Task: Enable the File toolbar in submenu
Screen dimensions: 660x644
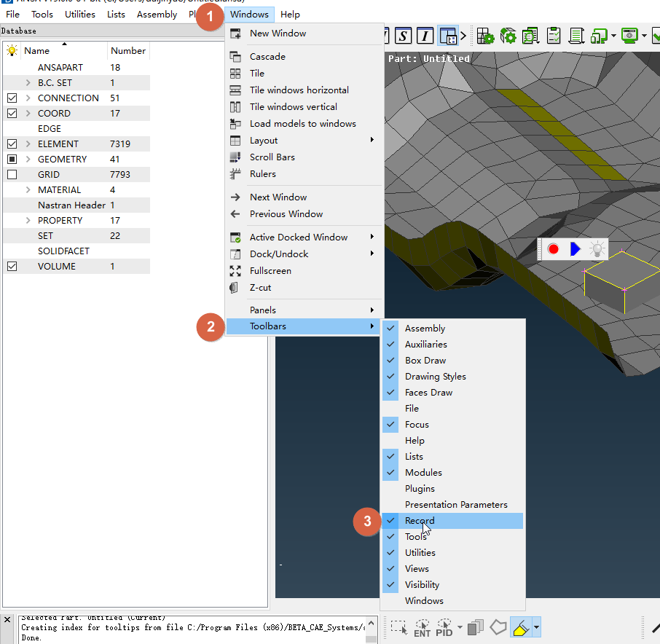Action: click(x=452, y=408)
